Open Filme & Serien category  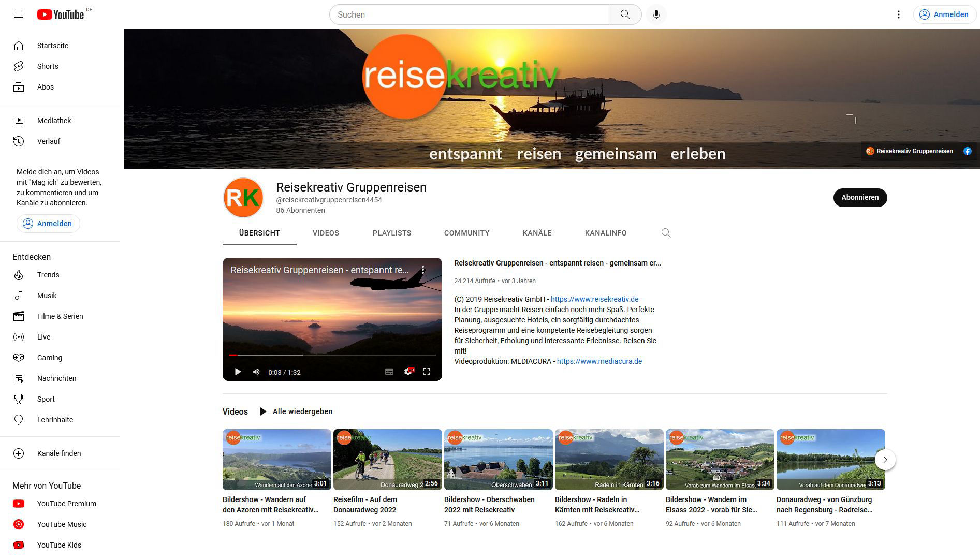click(x=60, y=316)
